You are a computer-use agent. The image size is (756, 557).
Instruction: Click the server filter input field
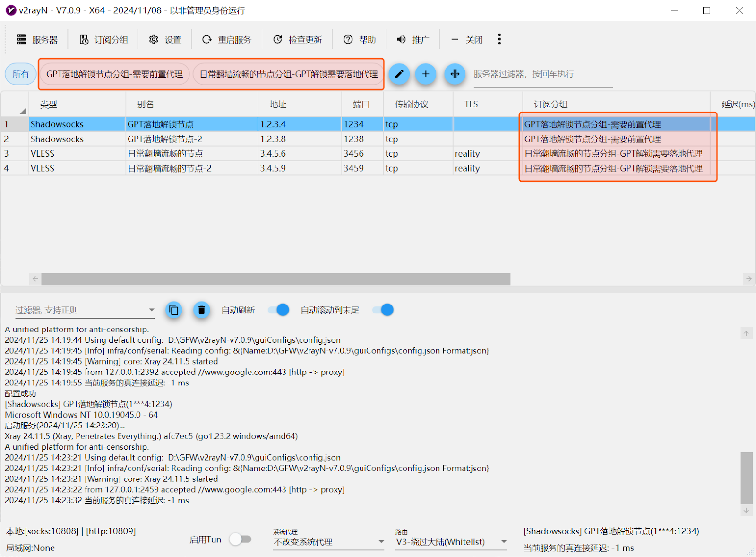tap(542, 74)
